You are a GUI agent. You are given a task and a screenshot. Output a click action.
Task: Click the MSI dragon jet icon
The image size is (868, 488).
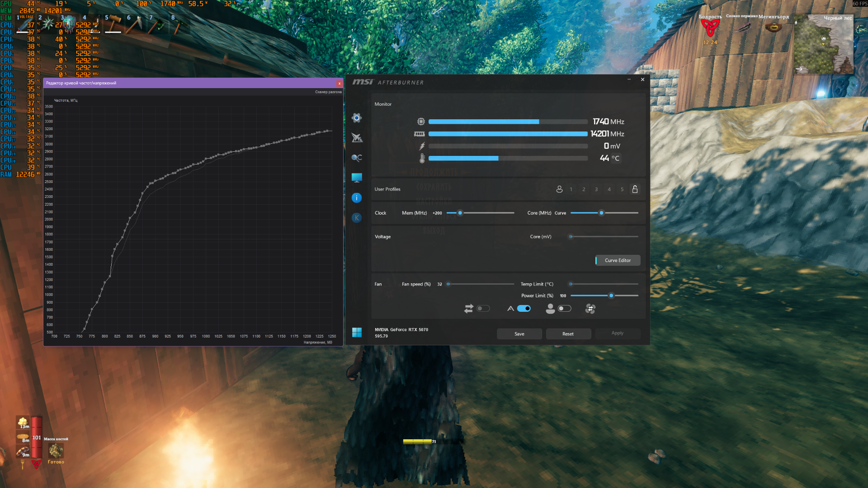click(x=357, y=138)
